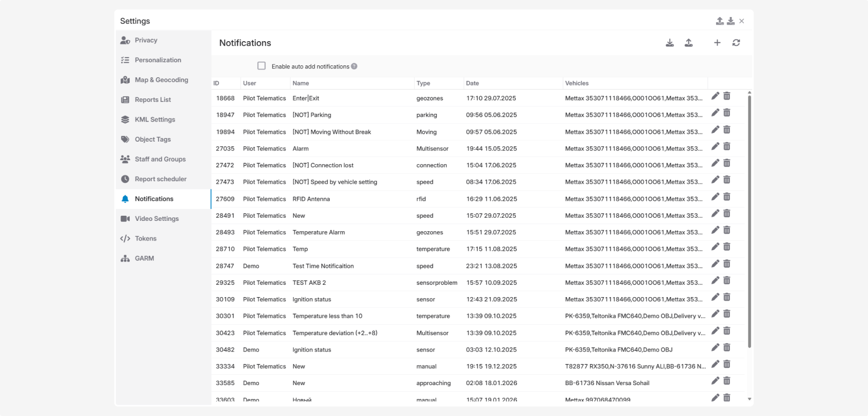Edit the Enter|Exit notification

715,96
